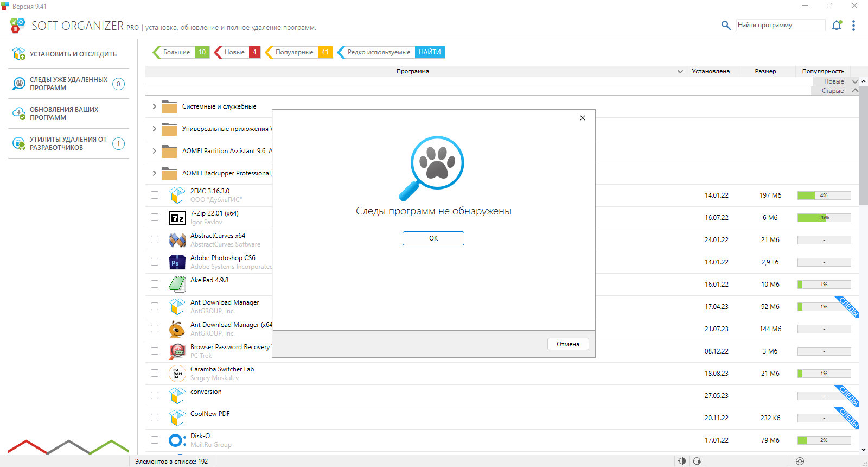Check the box for 2ГИС 3.16.3.0
The height and width of the screenshot is (467, 868).
[x=155, y=195]
